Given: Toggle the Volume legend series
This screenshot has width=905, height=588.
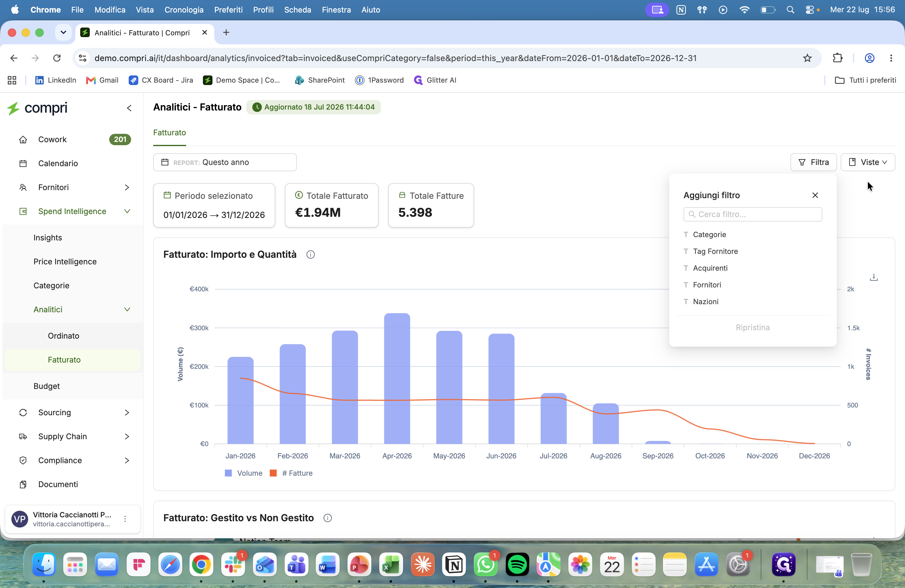Looking at the screenshot, I should [x=244, y=473].
